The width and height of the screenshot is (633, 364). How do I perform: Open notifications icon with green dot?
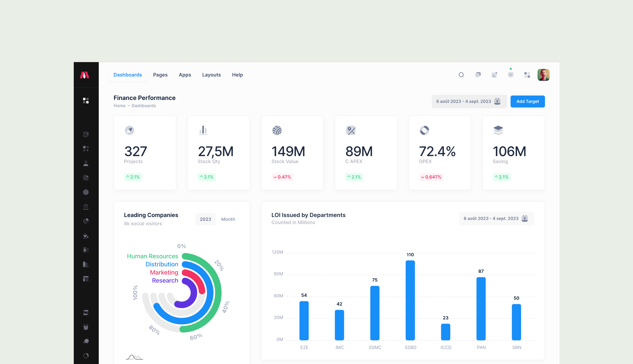(x=510, y=75)
